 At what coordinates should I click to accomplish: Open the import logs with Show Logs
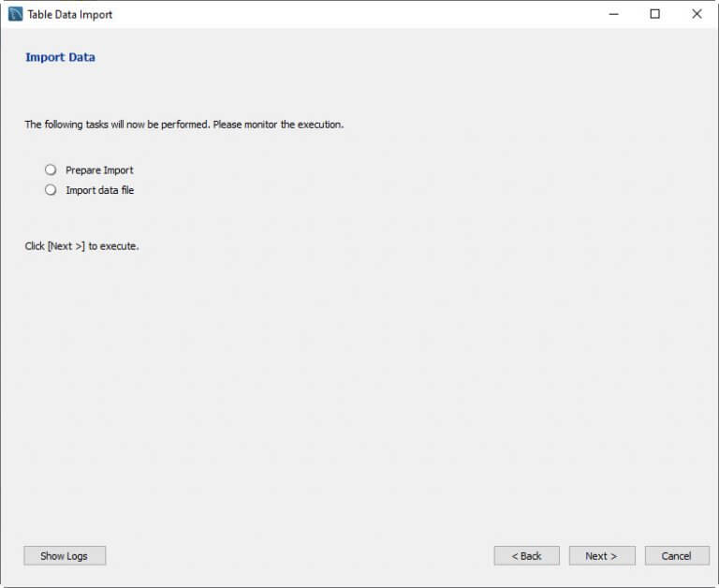[64, 556]
